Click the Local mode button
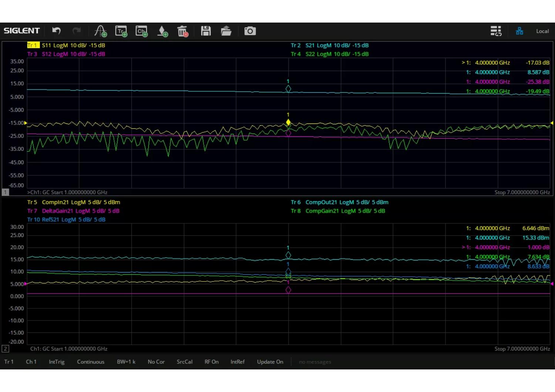The width and height of the screenshot is (555, 392). [x=542, y=31]
